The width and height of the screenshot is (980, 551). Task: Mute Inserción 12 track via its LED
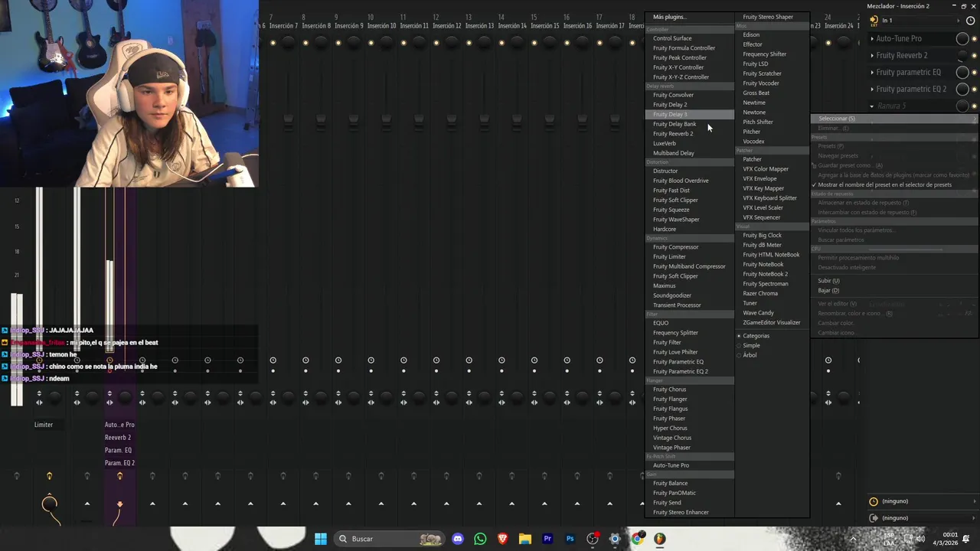tap(436, 42)
